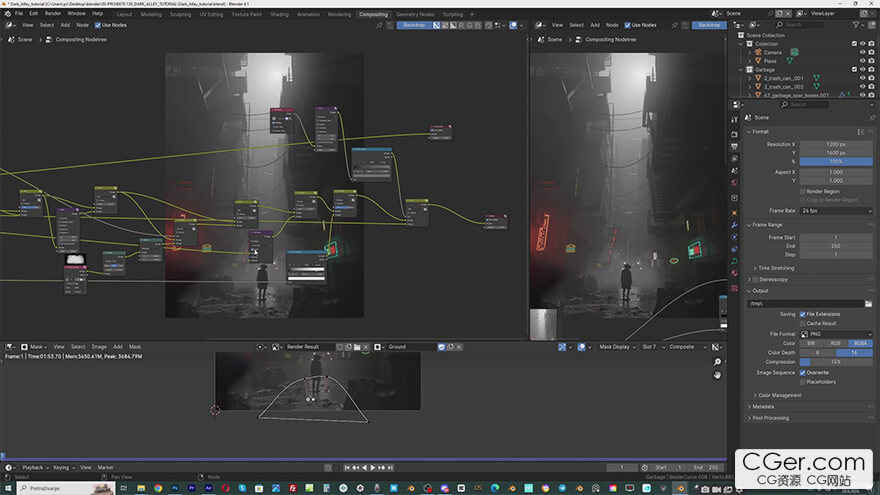Play the animation in reverse
This screenshot has height=495, width=880.
click(x=364, y=468)
